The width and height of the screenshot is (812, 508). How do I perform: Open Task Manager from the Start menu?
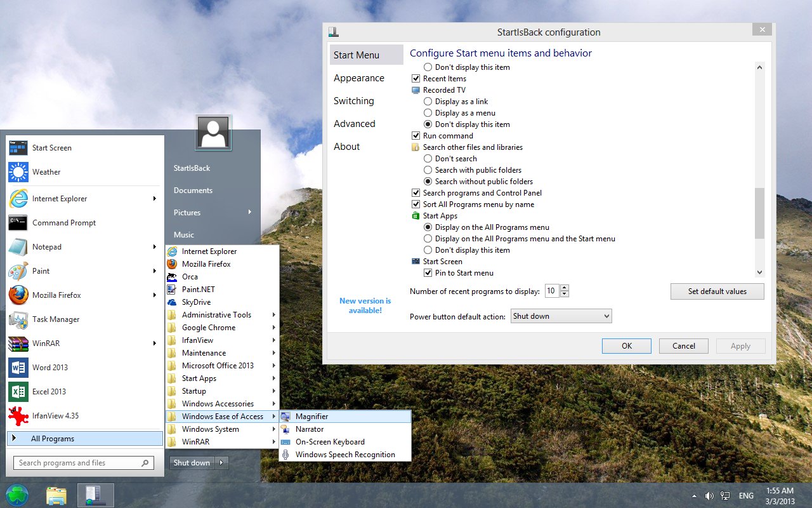[56, 319]
